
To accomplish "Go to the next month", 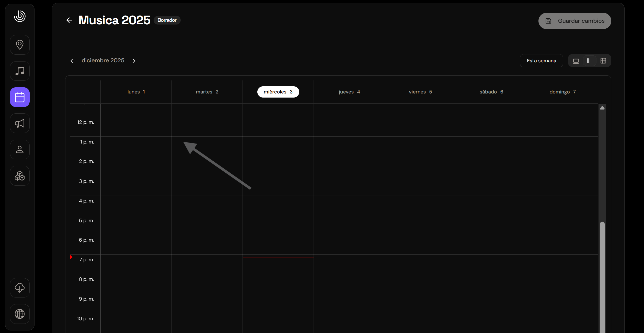I will pos(134,61).
